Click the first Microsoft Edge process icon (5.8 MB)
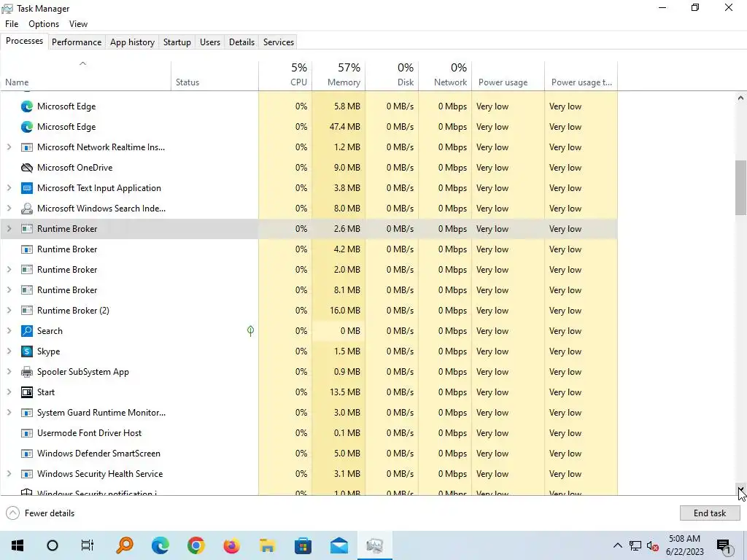 27,106
